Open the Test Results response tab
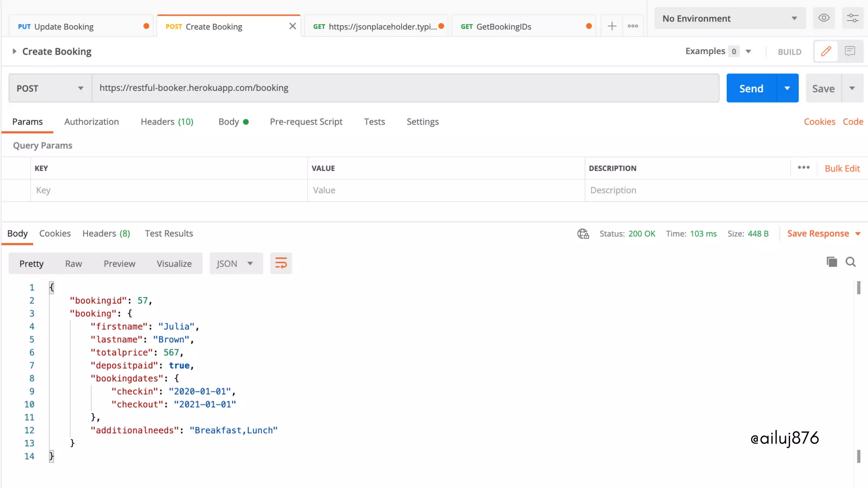 tap(169, 234)
